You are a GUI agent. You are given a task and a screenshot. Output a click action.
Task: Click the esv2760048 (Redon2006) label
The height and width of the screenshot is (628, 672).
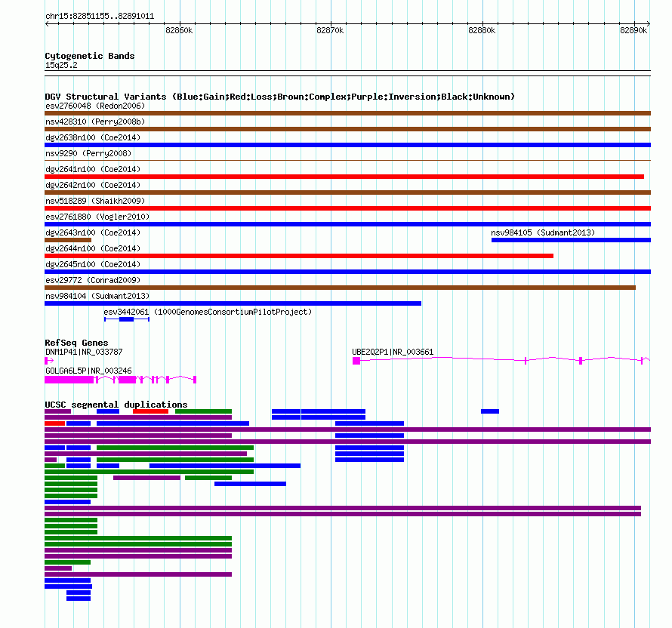point(95,106)
